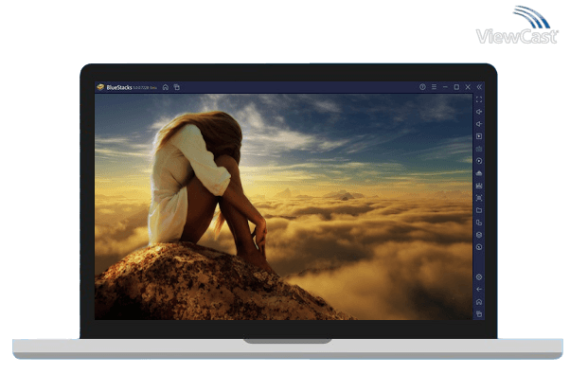
Task: Click the wallpaper image of girl on rock
Action: point(283,206)
